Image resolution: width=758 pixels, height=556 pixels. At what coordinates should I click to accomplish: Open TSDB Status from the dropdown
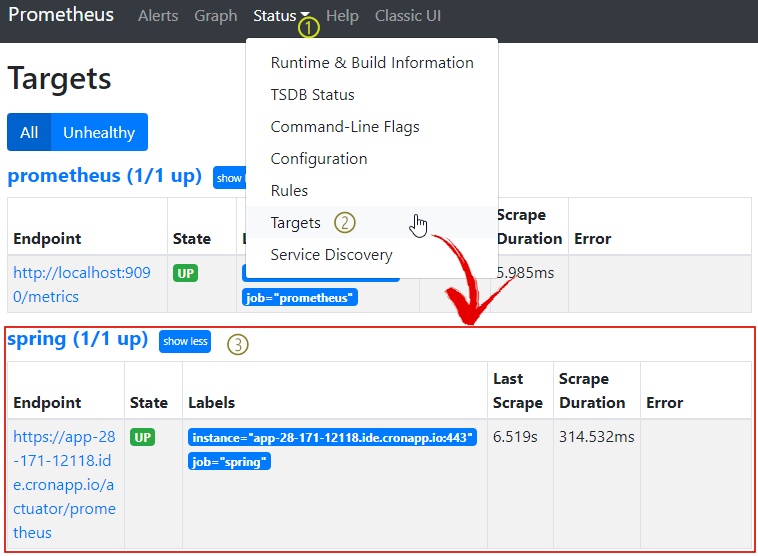point(372,95)
